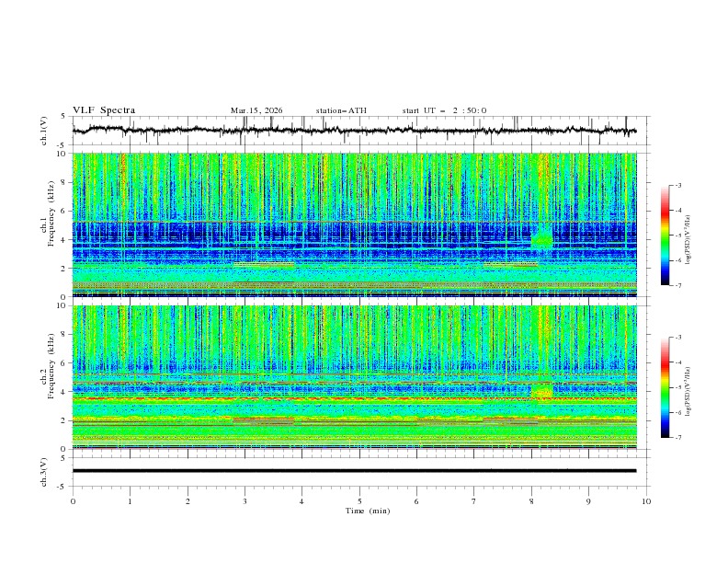Screen dimensions: 728x563
Task: Click the ch.2 colorbar 'log(PSD)(V²/Hz)' label
Action: click(x=688, y=392)
